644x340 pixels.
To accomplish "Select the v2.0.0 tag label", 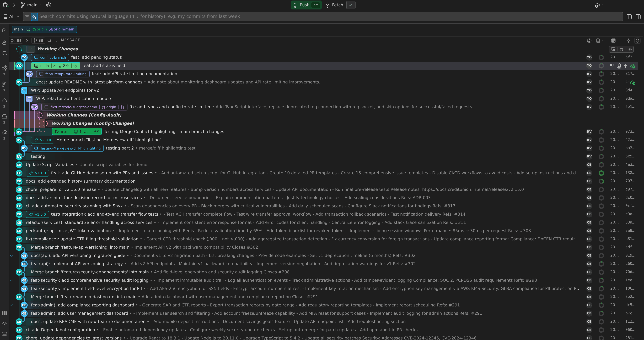I will coord(42,140).
